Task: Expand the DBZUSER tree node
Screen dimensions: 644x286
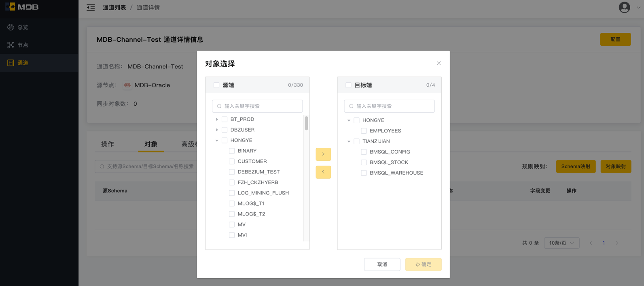Action: [217, 130]
